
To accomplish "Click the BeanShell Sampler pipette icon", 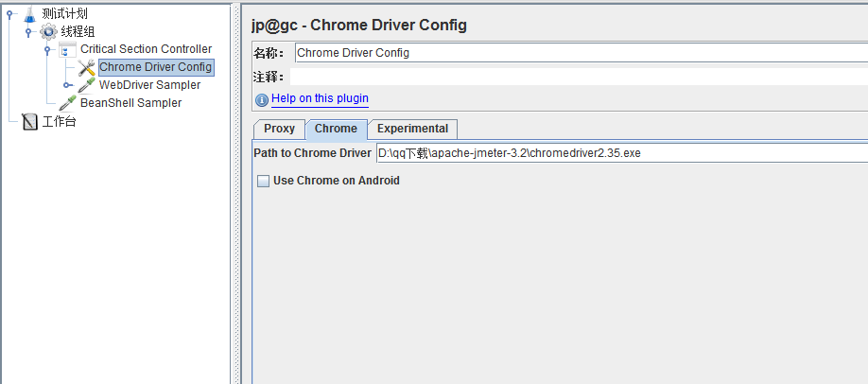I will (68, 103).
